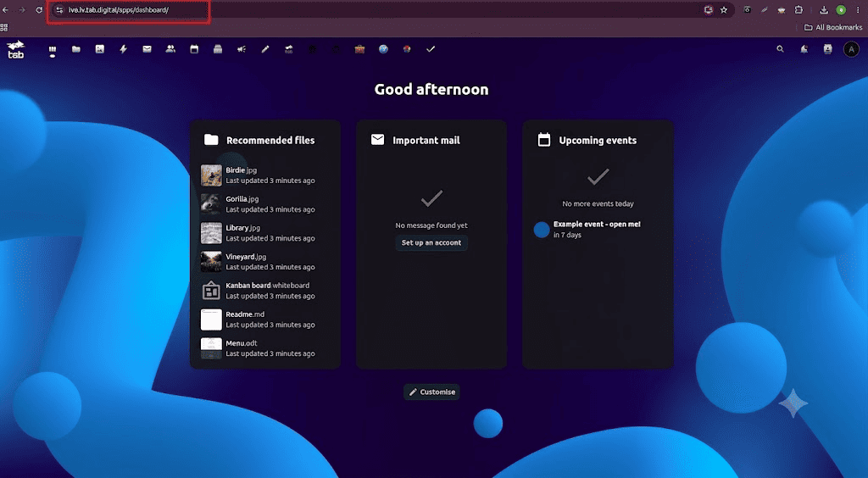The width and height of the screenshot is (868, 478).
Task: Open Vineyard.jpg recommended file
Action: click(265, 262)
